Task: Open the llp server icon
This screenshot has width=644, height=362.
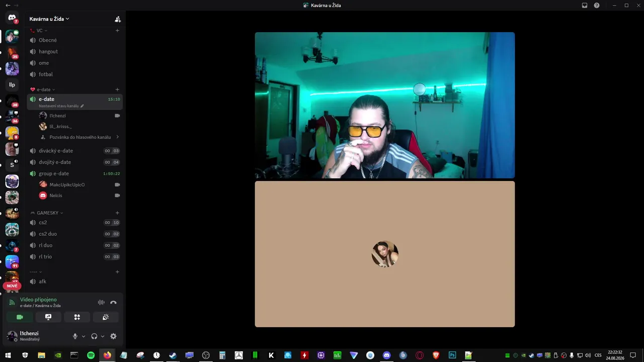Action: pos(12,84)
